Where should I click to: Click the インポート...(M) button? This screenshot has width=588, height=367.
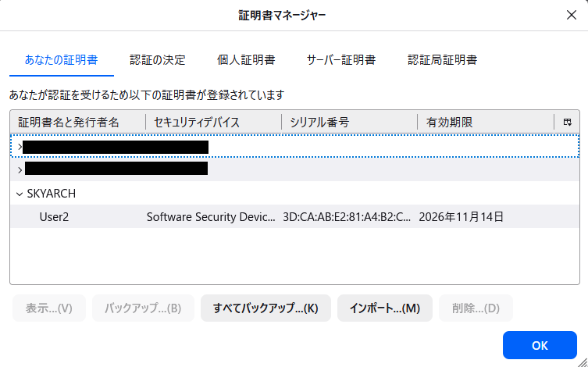pos(384,308)
